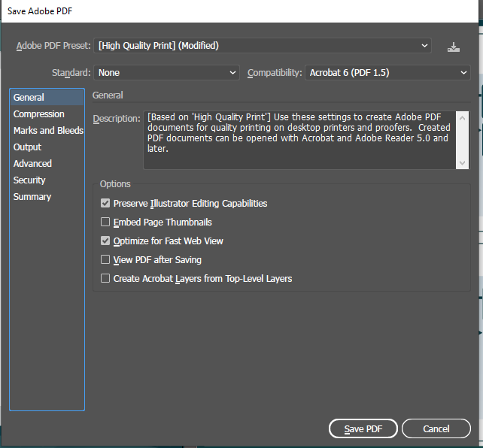Click description scrollbar up arrow
Image resolution: width=483 pixels, height=448 pixels.
462,118
